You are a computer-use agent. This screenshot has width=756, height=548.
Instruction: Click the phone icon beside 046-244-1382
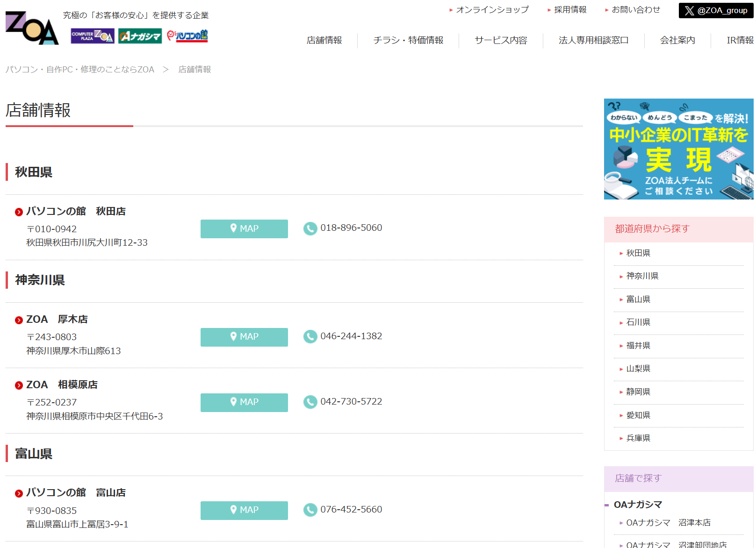(x=310, y=336)
